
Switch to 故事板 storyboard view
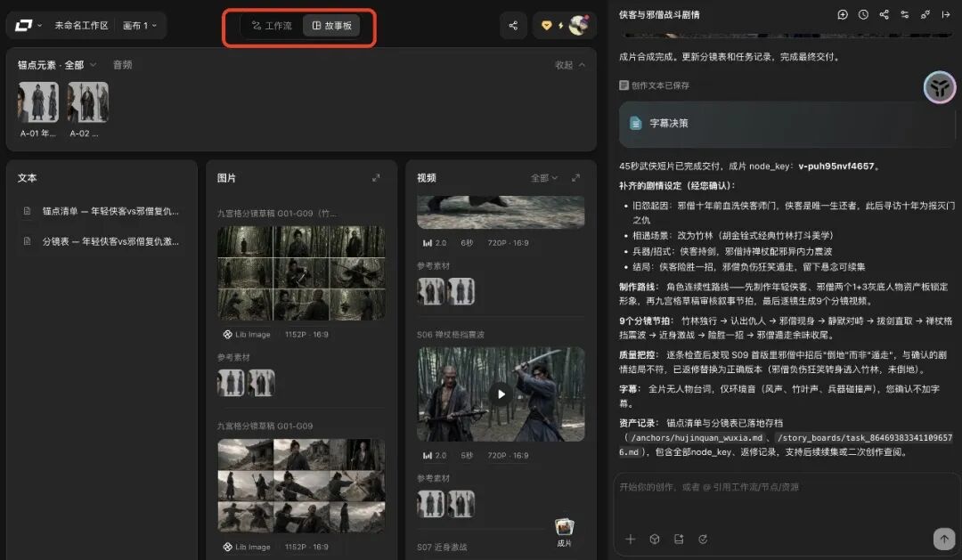[332, 25]
